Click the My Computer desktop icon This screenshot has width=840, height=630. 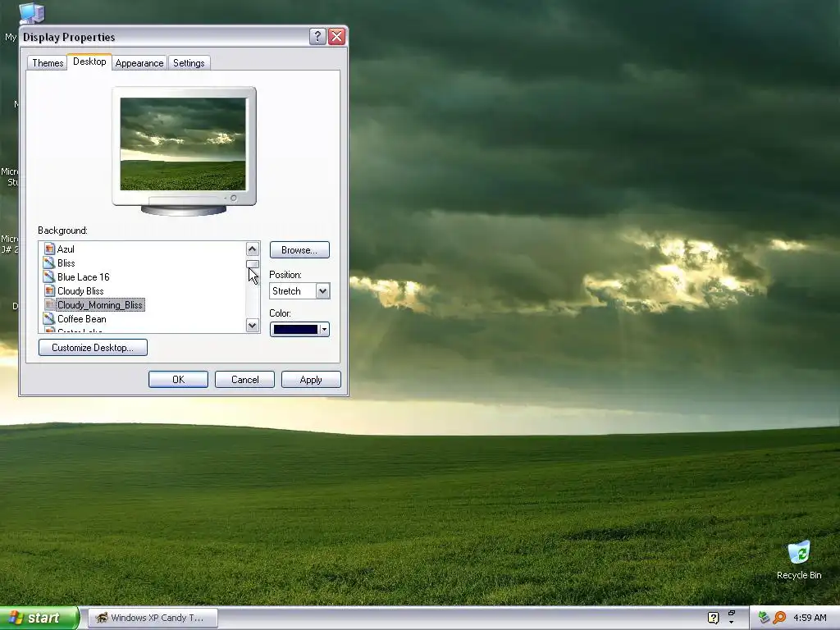click(x=31, y=13)
